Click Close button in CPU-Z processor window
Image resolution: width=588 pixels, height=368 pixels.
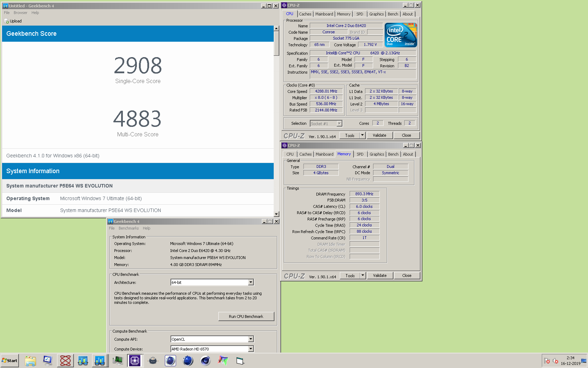406,135
